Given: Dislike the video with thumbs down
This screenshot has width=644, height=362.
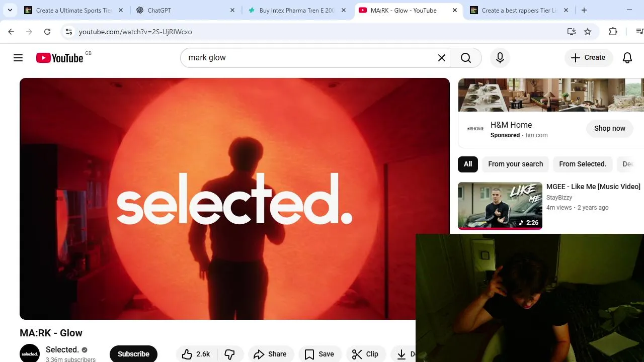Looking at the screenshot, I should (x=230, y=354).
